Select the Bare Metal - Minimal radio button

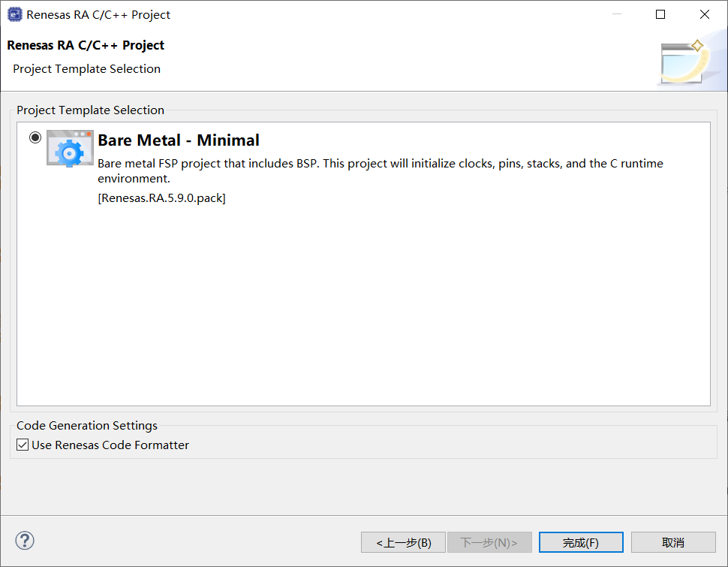pyautogui.click(x=35, y=137)
